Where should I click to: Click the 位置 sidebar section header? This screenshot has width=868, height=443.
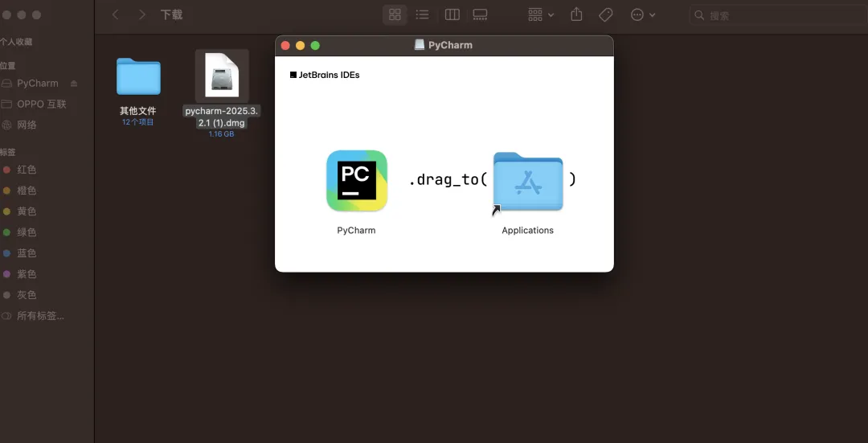click(x=8, y=66)
